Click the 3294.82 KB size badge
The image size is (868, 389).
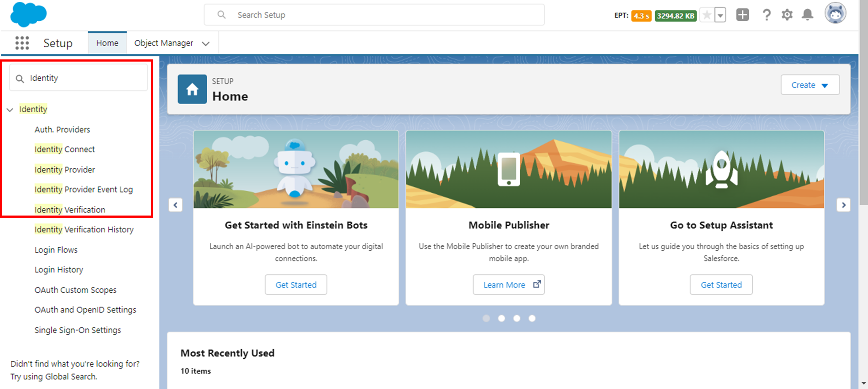coord(675,16)
